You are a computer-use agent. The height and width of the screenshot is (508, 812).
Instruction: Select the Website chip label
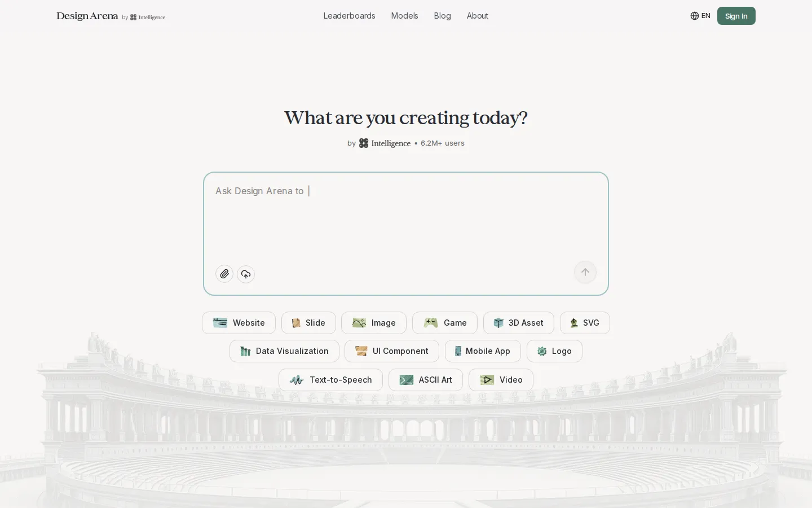coord(249,323)
